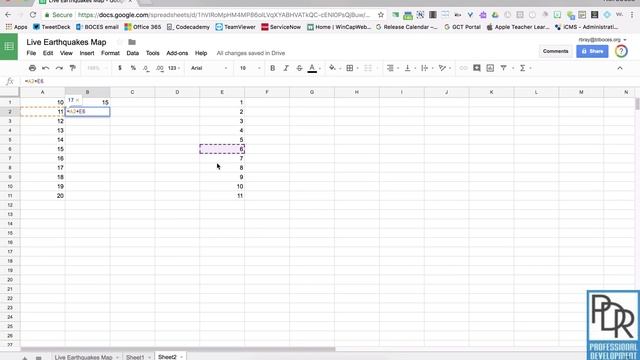This screenshot has height=360, width=640.
Task: Toggle bold formatting
Action: click(x=273, y=68)
